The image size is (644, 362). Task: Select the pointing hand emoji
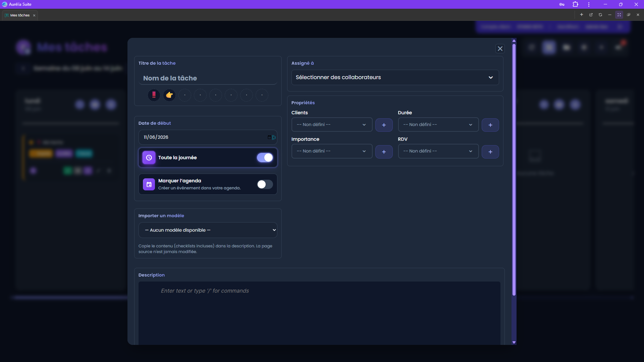coord(169,95)
